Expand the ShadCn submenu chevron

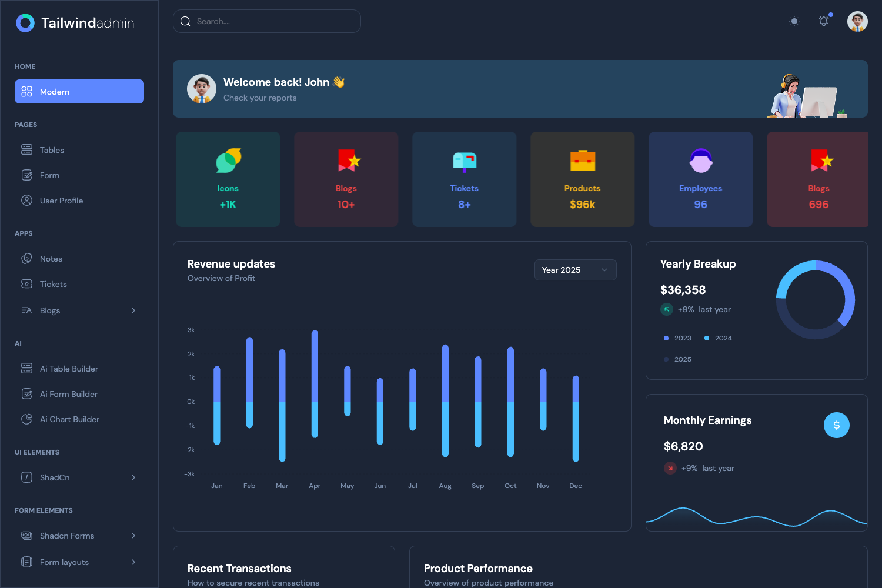pos(133,477)
